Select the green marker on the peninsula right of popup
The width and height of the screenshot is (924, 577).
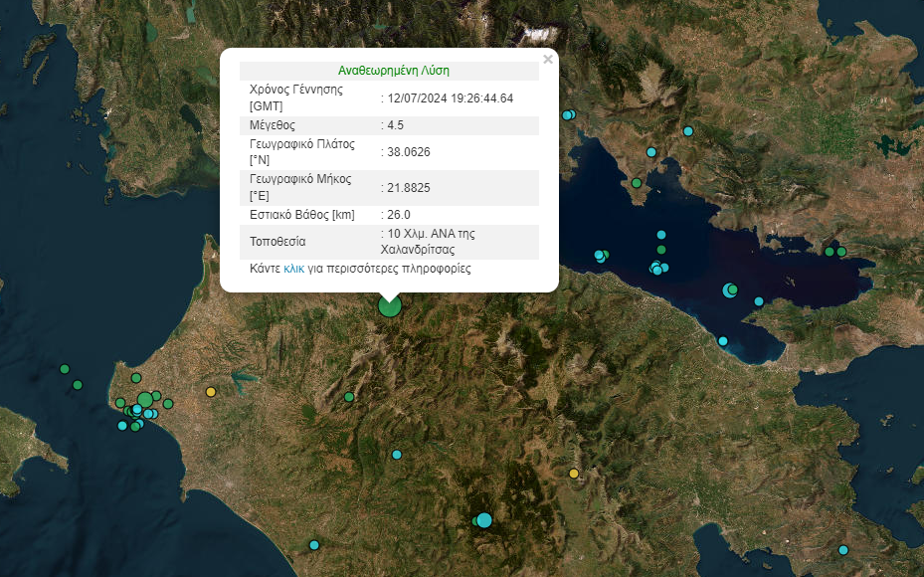pos(637,183)
